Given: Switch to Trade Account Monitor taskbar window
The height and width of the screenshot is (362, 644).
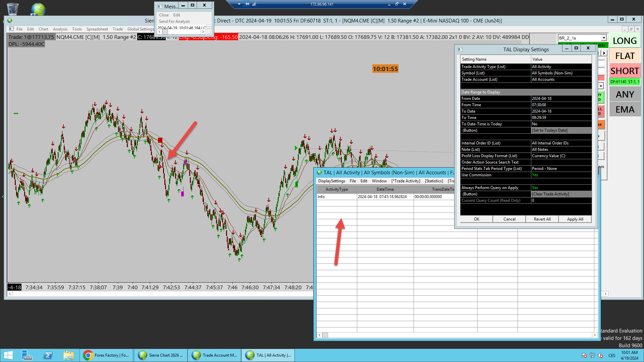Looking at the screenshot, I should pos(214,355).
